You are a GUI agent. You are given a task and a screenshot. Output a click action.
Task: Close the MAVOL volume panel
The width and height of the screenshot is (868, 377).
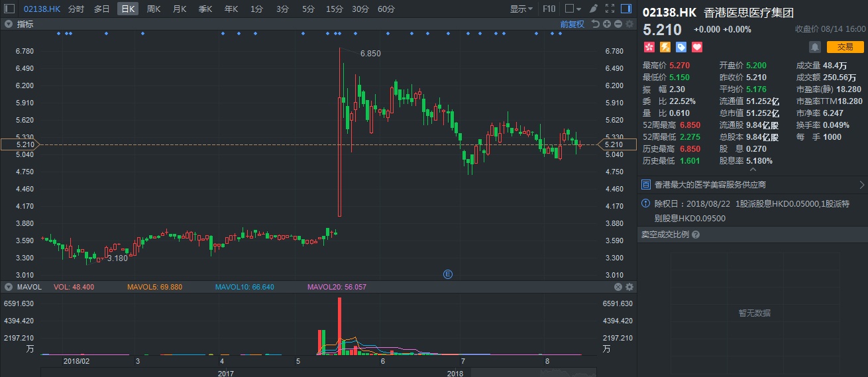[618, 287]
